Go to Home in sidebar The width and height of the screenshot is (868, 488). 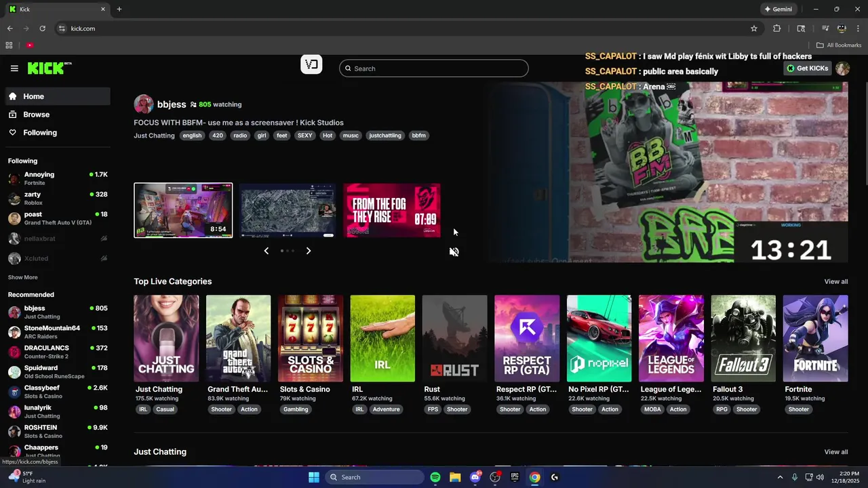[x=58, y=96]
